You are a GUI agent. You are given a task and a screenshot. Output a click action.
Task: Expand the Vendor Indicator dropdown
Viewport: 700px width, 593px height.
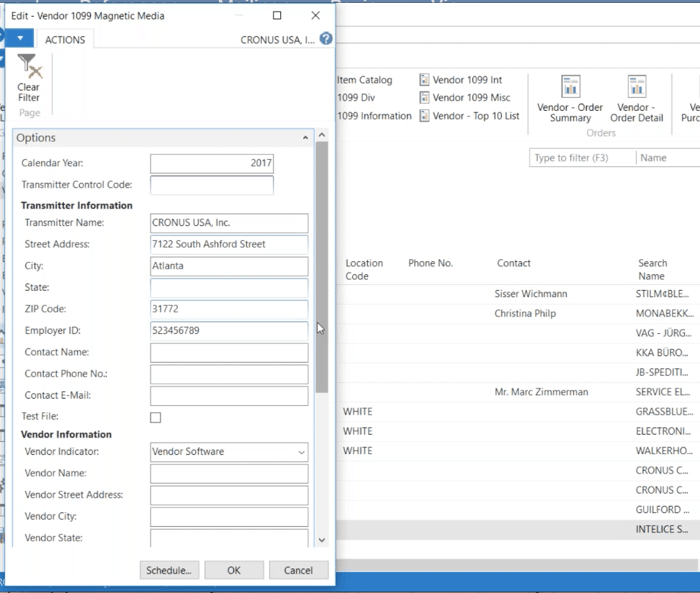click(301, 452)
